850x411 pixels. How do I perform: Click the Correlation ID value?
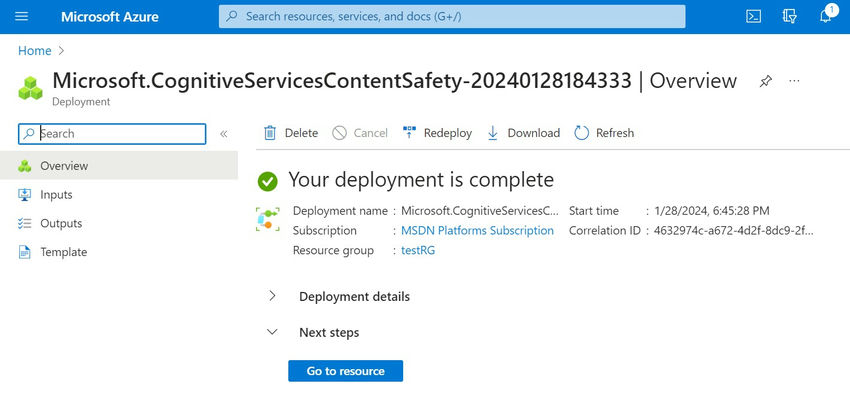pos(733,230)
